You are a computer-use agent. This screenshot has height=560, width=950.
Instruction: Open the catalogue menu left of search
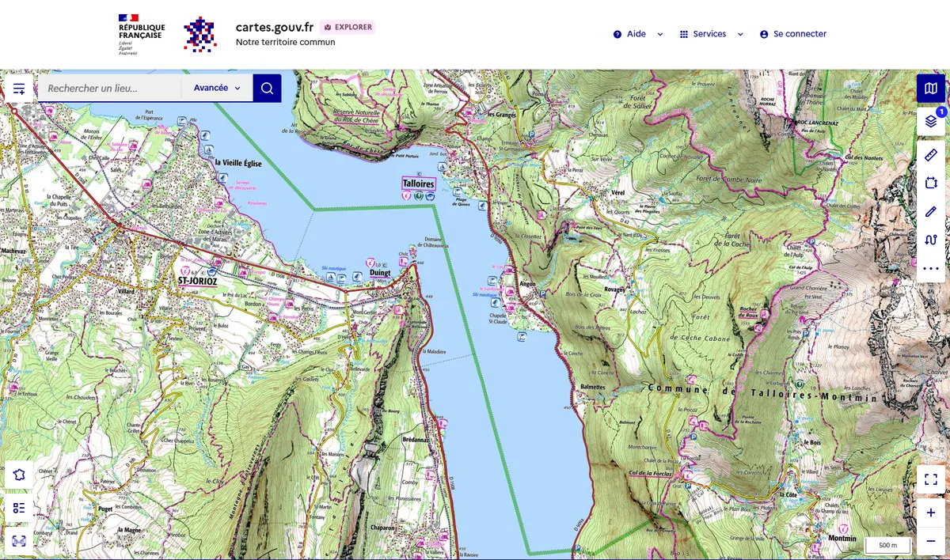19,89
